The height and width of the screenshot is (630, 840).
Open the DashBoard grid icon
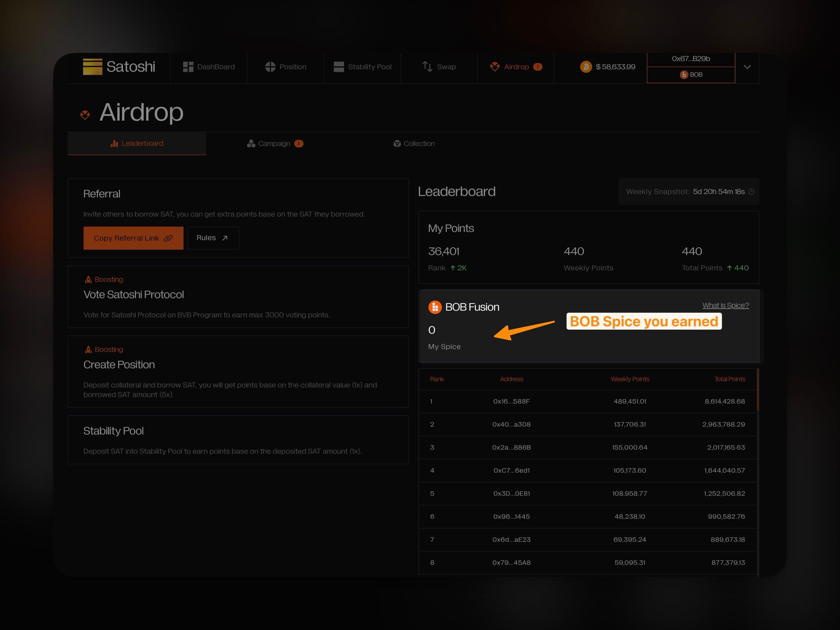click(x=188, y=67)
